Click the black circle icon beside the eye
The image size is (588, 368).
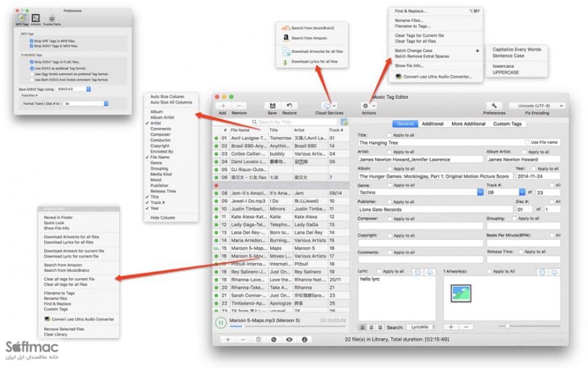(x=274, y=339)
